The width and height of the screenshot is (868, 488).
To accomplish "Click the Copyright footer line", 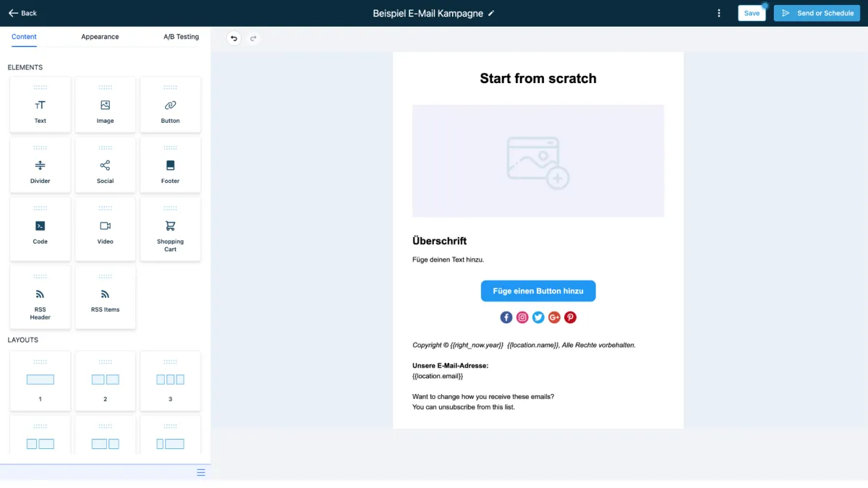I will pos(524,346).
